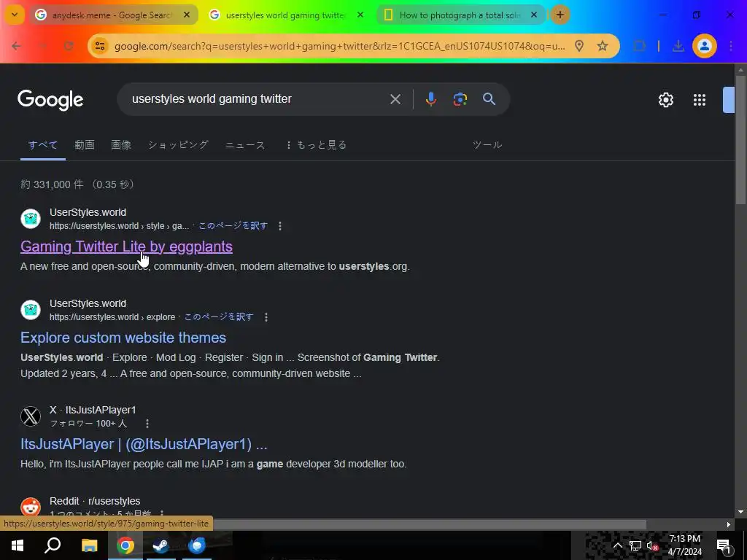Image resolution: width=747 pixels, height=560 pixels.
Task: Switch to the ニュース results tab
Action: [245, 145]
